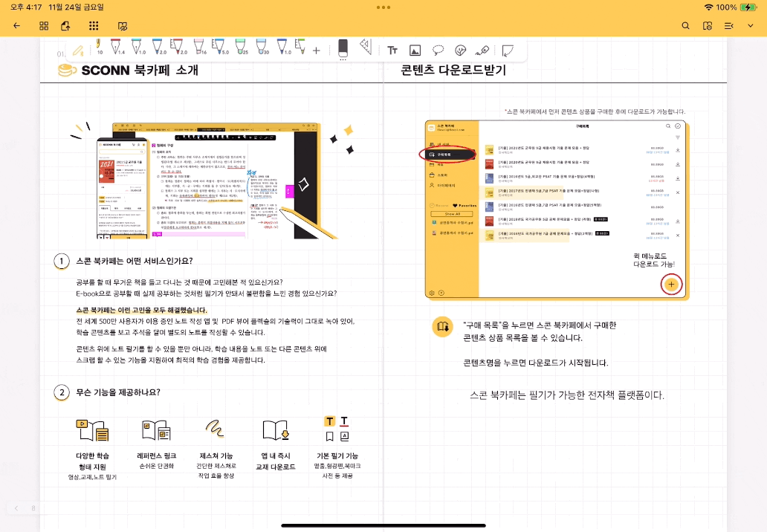Tap the 다양한 학습 형태 지원 icon
Image resolution: width=767 pixels, height=532 pixels.
pyautogui.click(x=92, y=430)
